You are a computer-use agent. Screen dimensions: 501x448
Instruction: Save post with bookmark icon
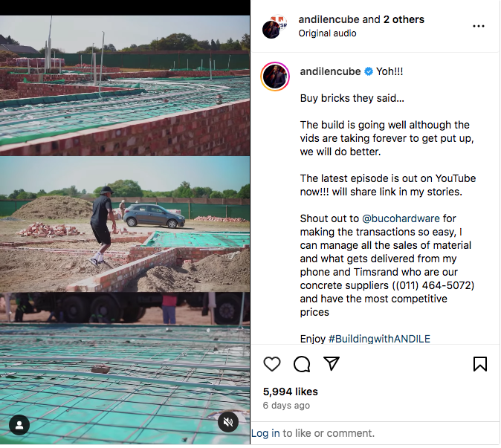(480, 364)
